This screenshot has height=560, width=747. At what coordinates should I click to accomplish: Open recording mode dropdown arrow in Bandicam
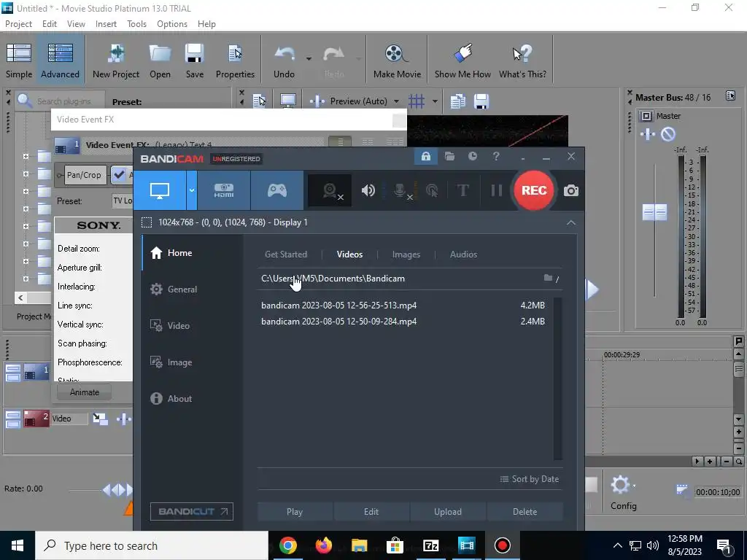coord(192,190)
